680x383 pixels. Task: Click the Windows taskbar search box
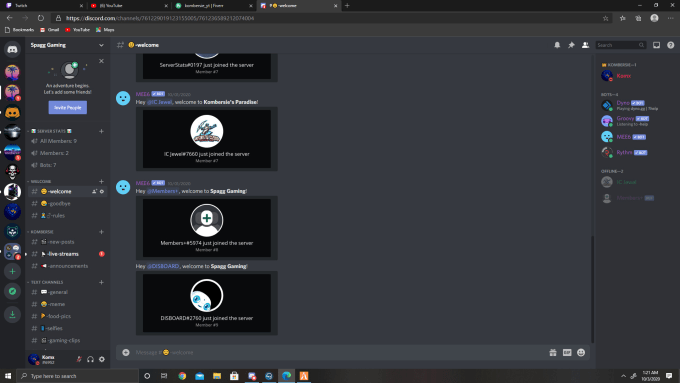77,376
